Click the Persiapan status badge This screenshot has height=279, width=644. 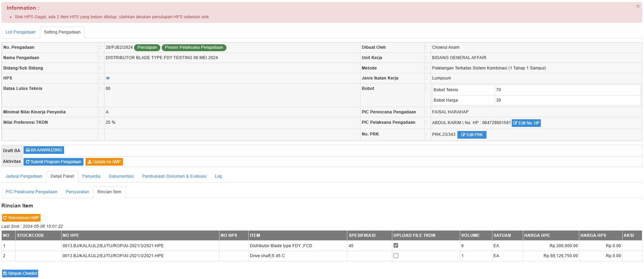click(147, 47)
